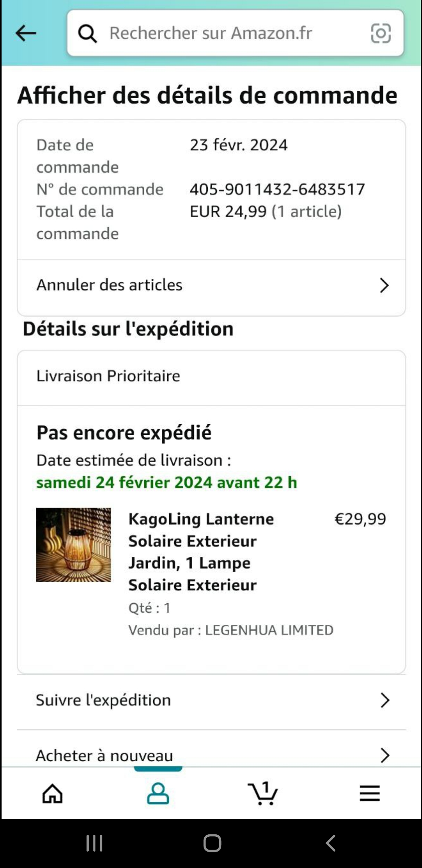The image size is (422, 868).
Task: Open camera lens scan icon in search bar
Action: pos(380,33)
